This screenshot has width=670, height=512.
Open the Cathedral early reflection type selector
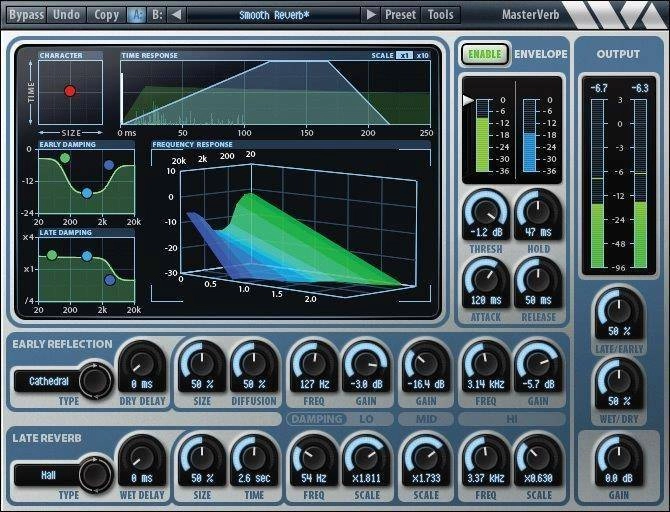tap(48, 381)
